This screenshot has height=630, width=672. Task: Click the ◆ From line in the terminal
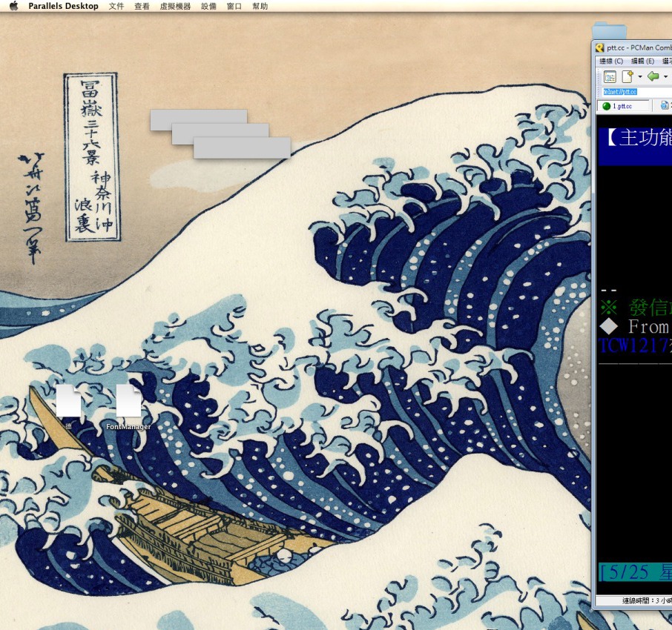point(634,327)
